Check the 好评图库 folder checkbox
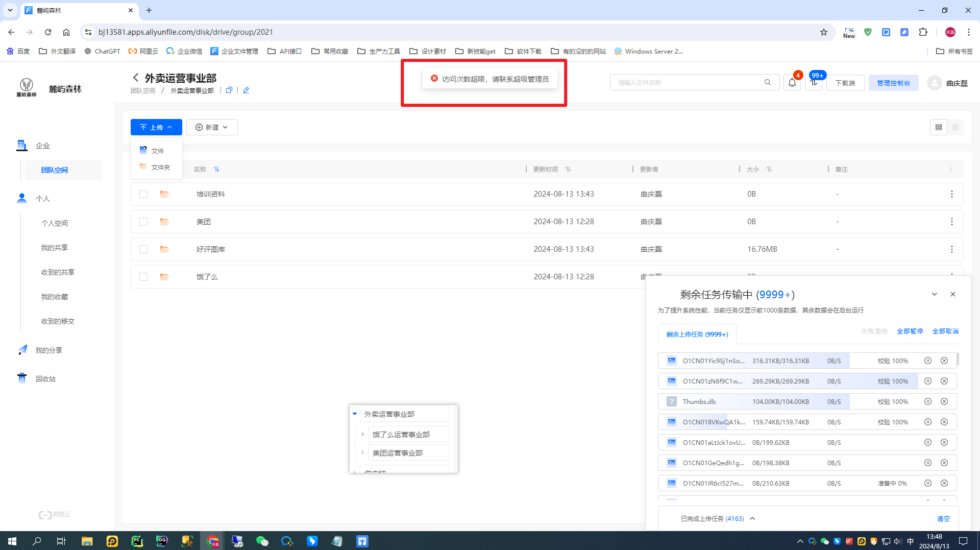The height and width of the screenshot is (550, 980). [x=143, y=249]
